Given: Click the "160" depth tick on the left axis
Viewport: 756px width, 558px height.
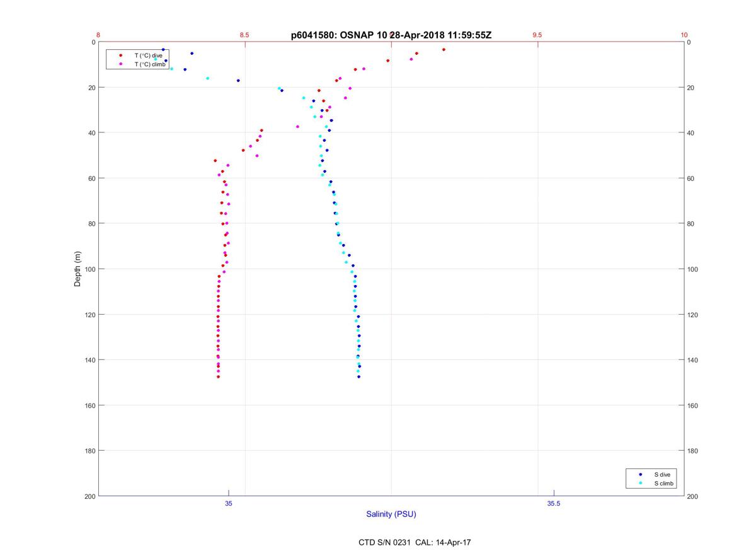Looking at the screenshot, I should (89, 405).
